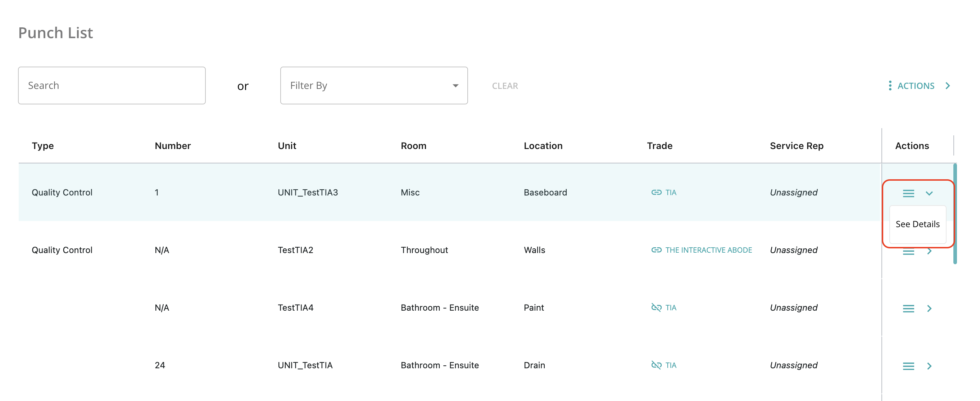This screenshot has width=980, height=401.
Task: Click the Actions column header
Action: [912, 146]
